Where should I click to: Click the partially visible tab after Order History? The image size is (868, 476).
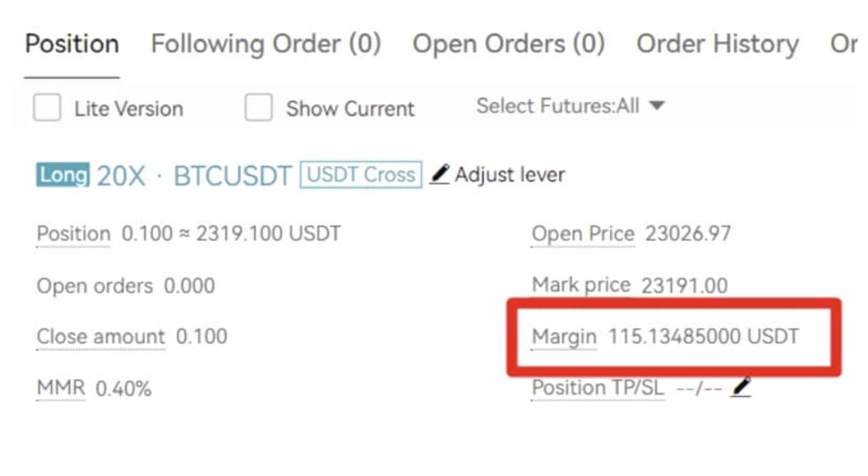[844, 44]
